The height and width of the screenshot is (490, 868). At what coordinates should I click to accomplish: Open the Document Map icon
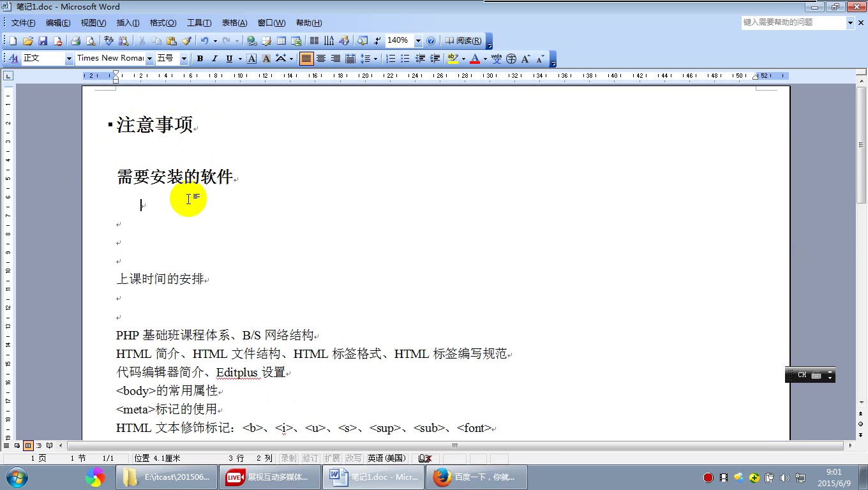(x=363, y=41)
